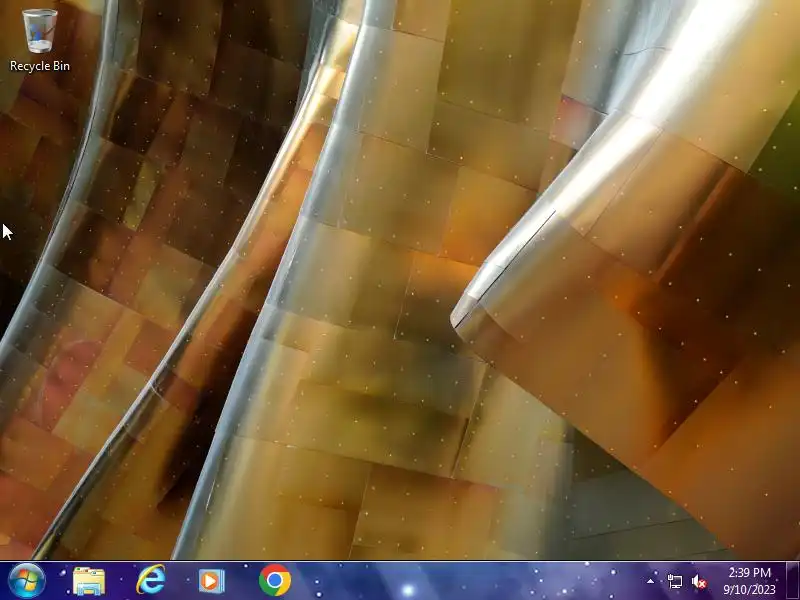Image resolution: width=800 pixels, height=600 pixels.
Task: Select the Recycle Bin desktop icon
Action: coord(40,40)
